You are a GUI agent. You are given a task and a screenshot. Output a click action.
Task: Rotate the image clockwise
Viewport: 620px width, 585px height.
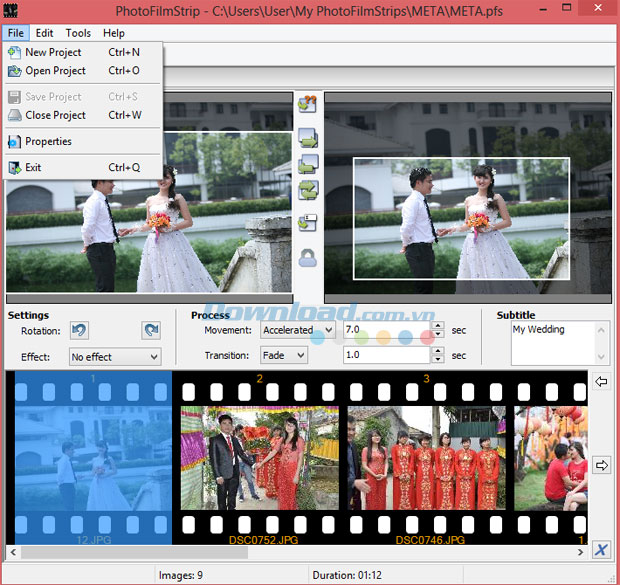(151, 330)
